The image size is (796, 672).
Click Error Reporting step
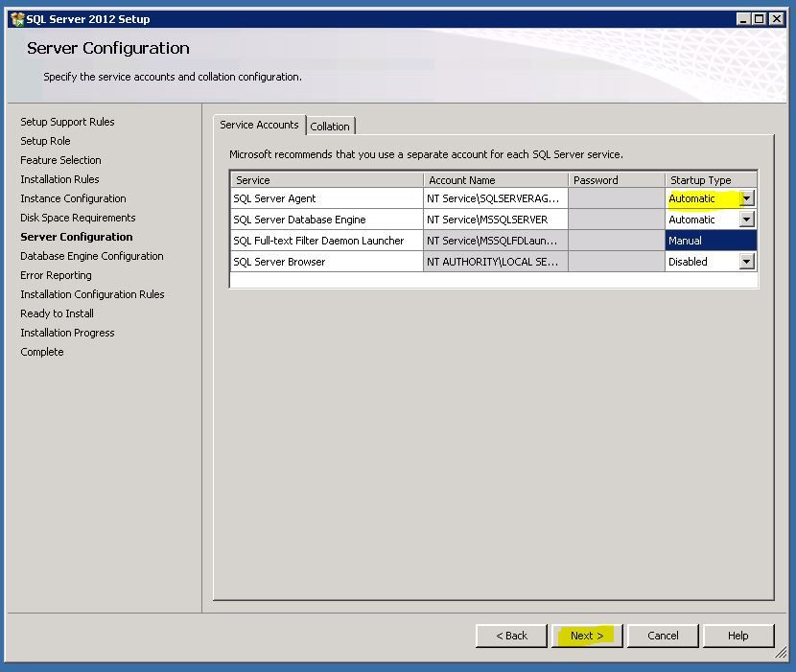pyautogui.click(x=56, y=275)
